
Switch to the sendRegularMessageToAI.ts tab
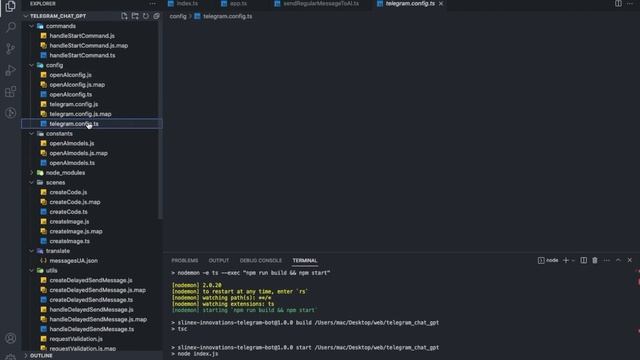coord(317,4)
